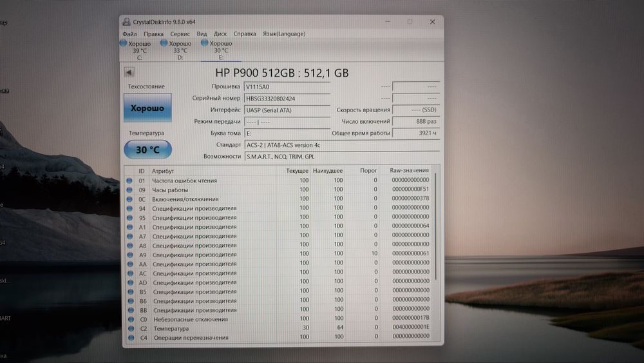Click status dot of attribute C2
Screen dimensions: 644x363
pos(131,328)
